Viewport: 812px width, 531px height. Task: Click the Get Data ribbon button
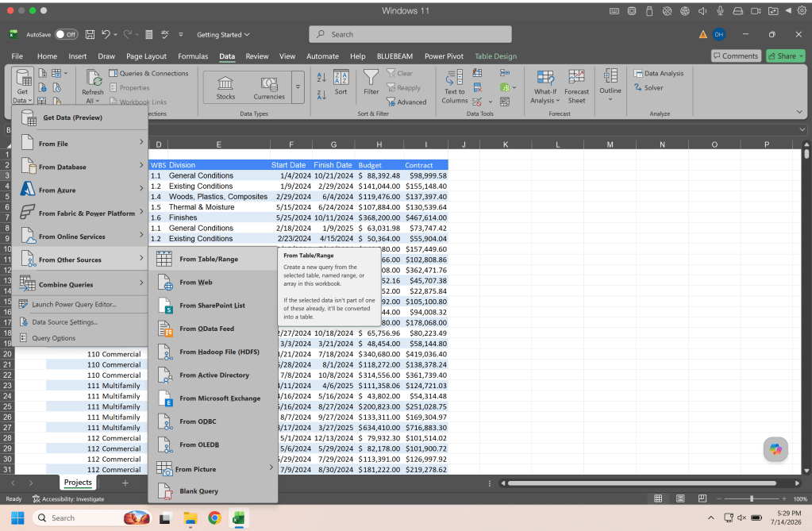(x=22, y=86)
